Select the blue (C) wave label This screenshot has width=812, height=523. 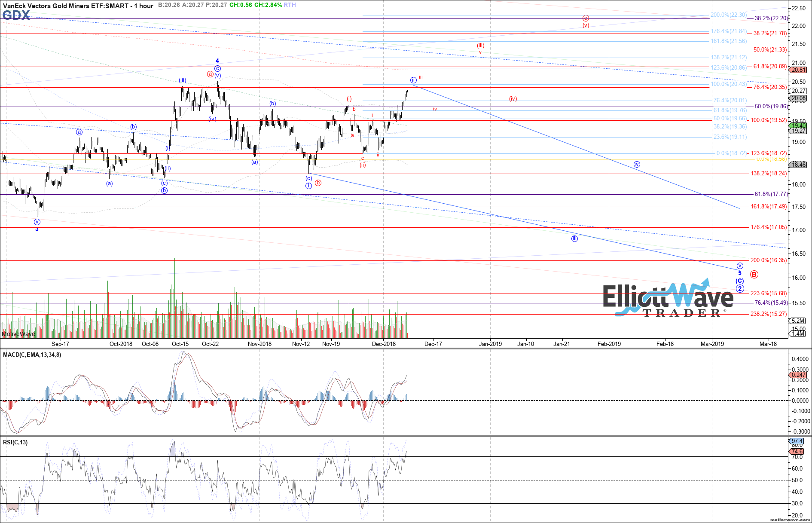coord(740,281)
